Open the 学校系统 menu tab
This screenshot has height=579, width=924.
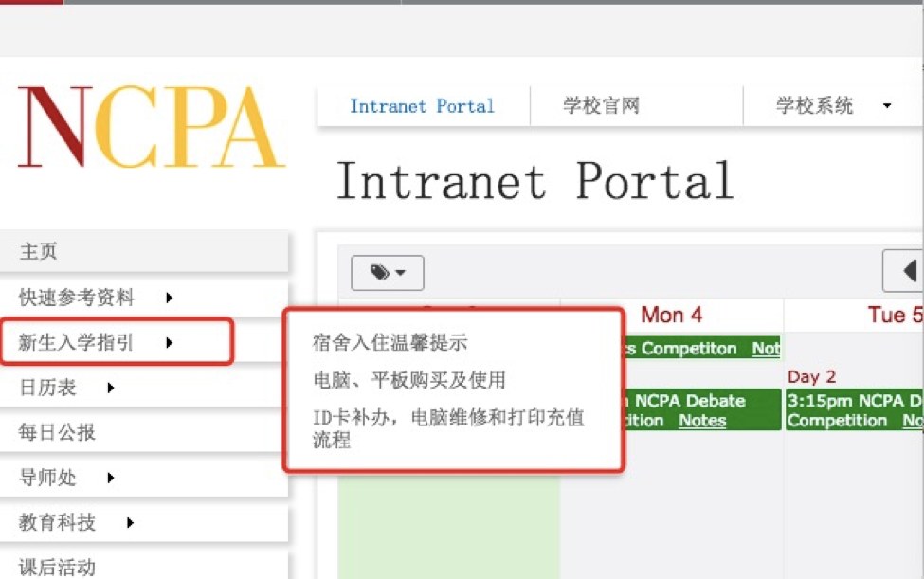(814, 106)
